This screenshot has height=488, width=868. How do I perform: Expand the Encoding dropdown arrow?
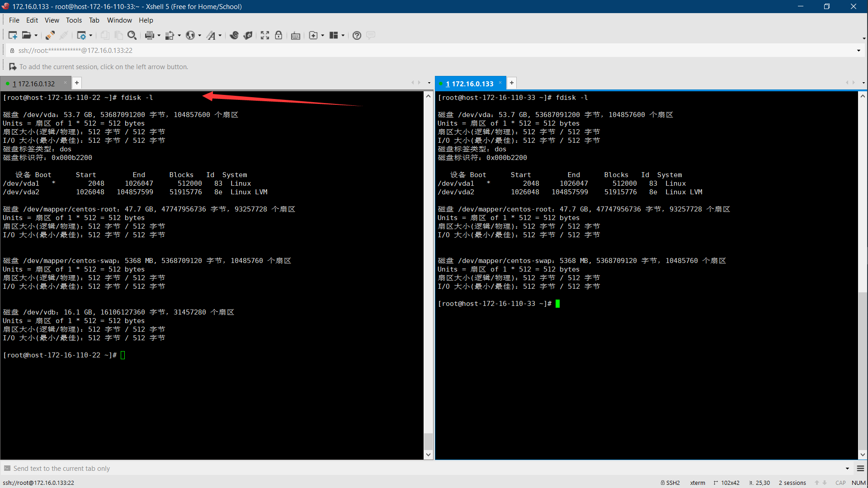pos(199,35)
